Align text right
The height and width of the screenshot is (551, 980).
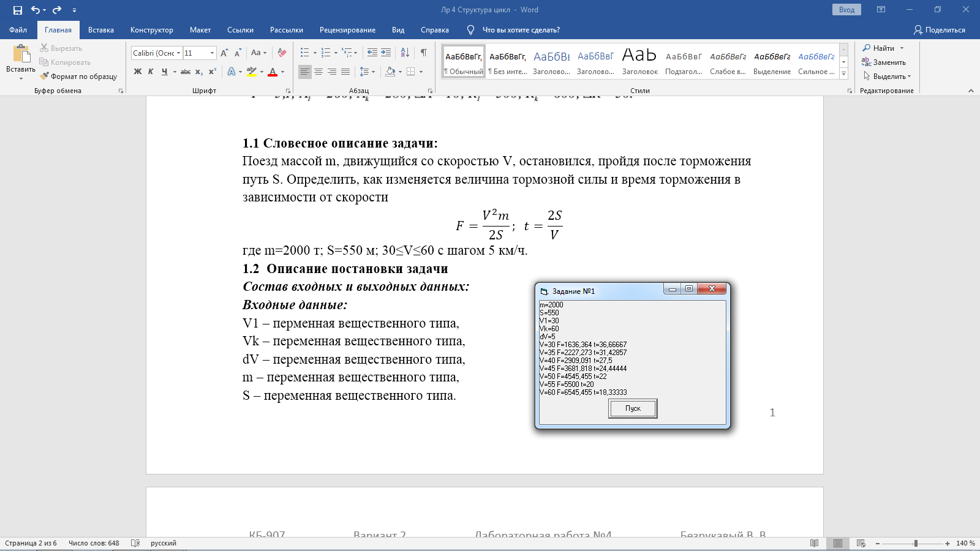[x=332, y=72]
